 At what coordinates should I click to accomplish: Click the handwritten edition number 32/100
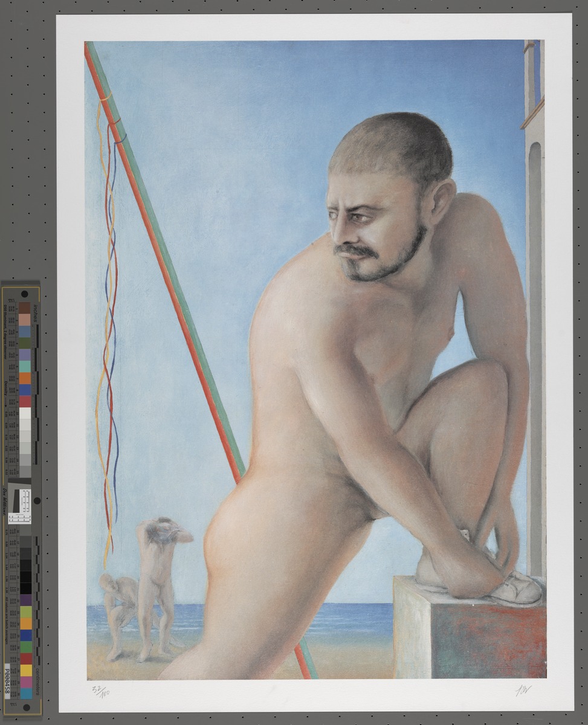pos(101,691)
